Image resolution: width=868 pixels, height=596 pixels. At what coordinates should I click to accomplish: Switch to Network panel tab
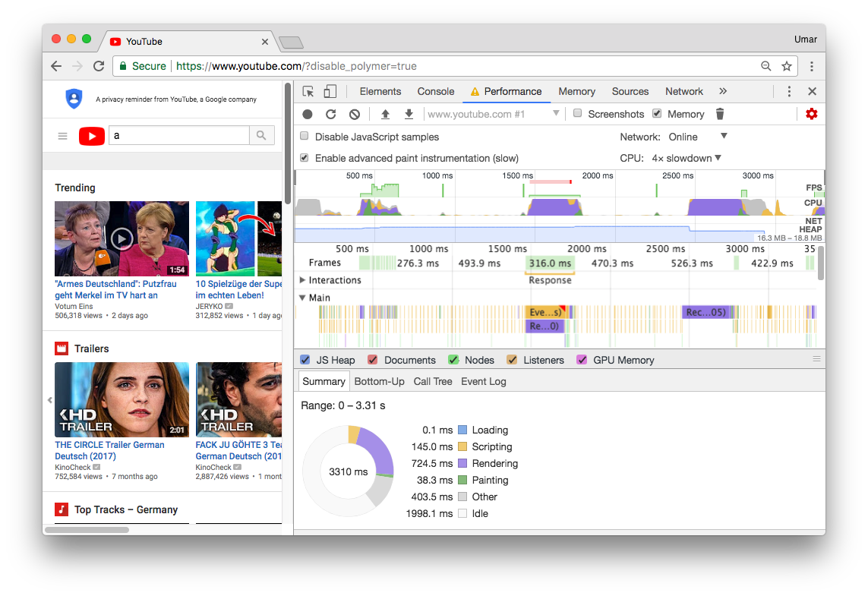[x=684, y=91]
